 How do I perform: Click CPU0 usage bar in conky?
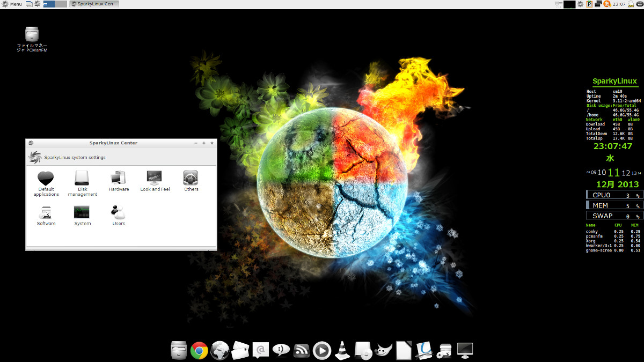pos(614,195)
